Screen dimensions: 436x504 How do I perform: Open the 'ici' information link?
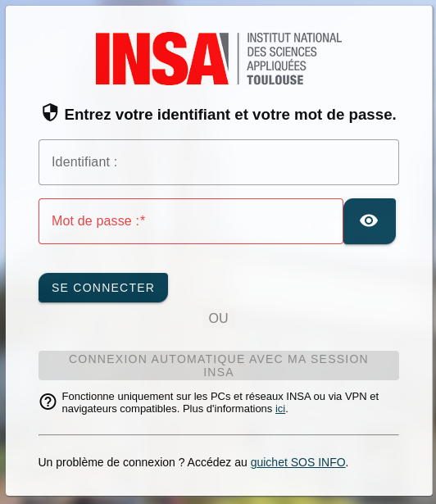click(280, 409)
